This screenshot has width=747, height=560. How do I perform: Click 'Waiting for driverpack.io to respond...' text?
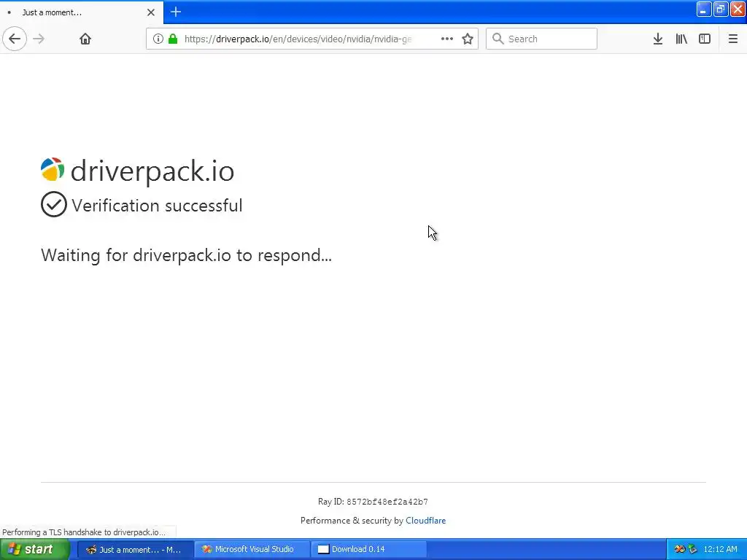point(186,256)
